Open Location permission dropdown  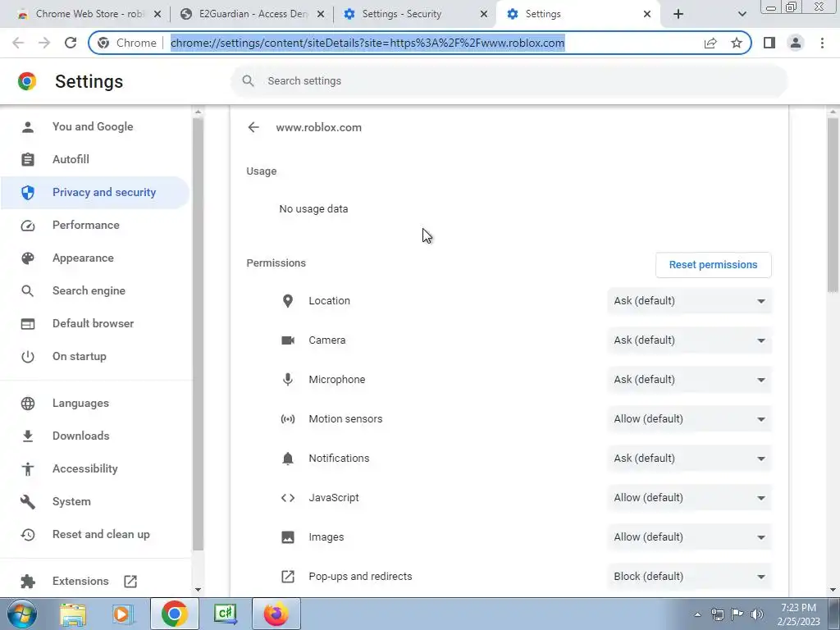[689, 301]
